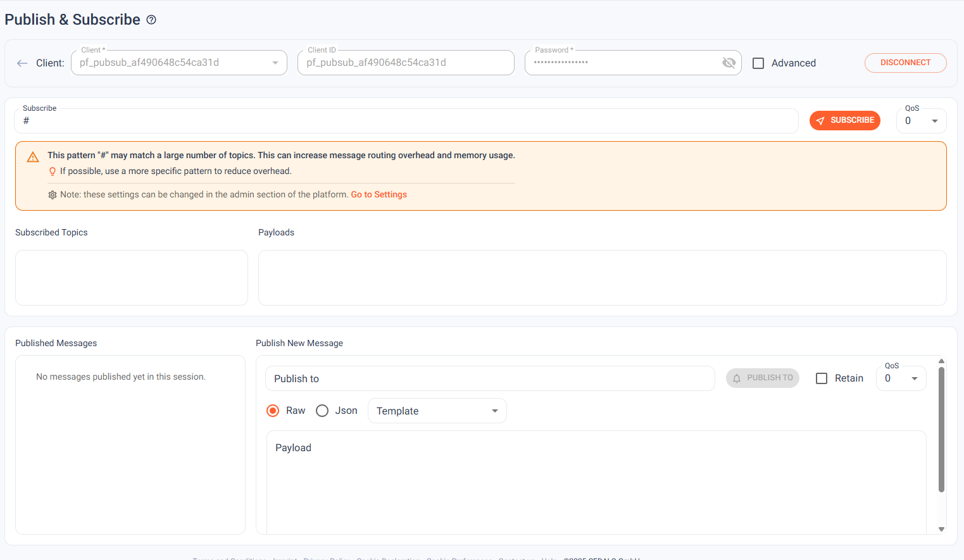
Task: Select the Raw payload format
Action: [273, 411]
